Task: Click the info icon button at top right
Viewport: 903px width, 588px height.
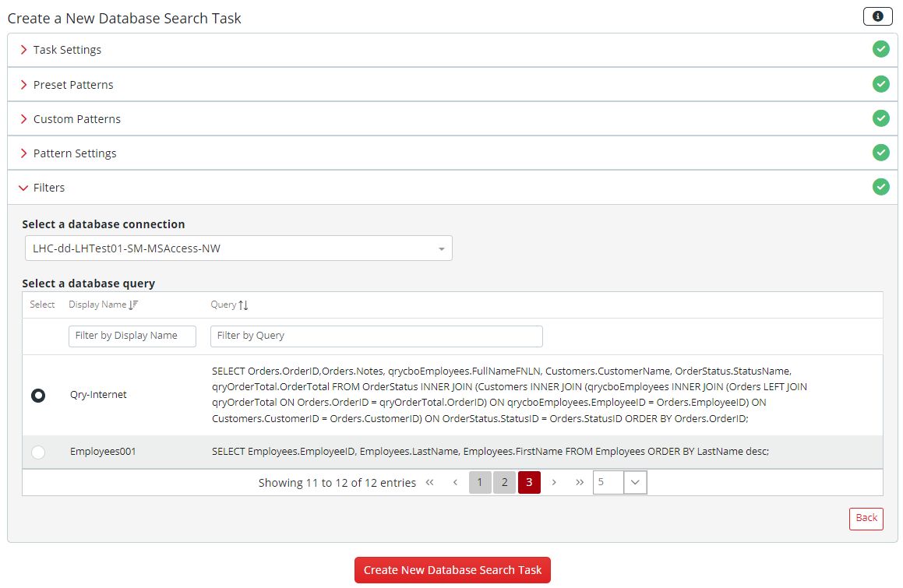Action: [x=877, y=16]
